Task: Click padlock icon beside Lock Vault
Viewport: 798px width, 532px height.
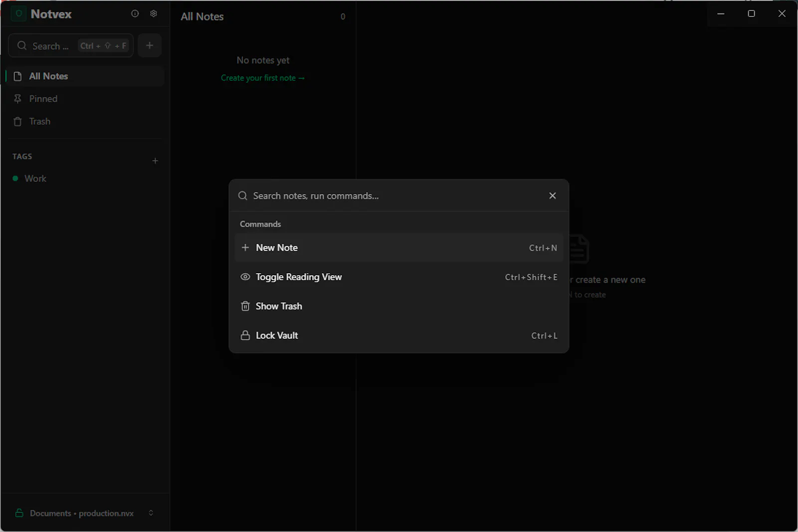Action: [245, 335]
